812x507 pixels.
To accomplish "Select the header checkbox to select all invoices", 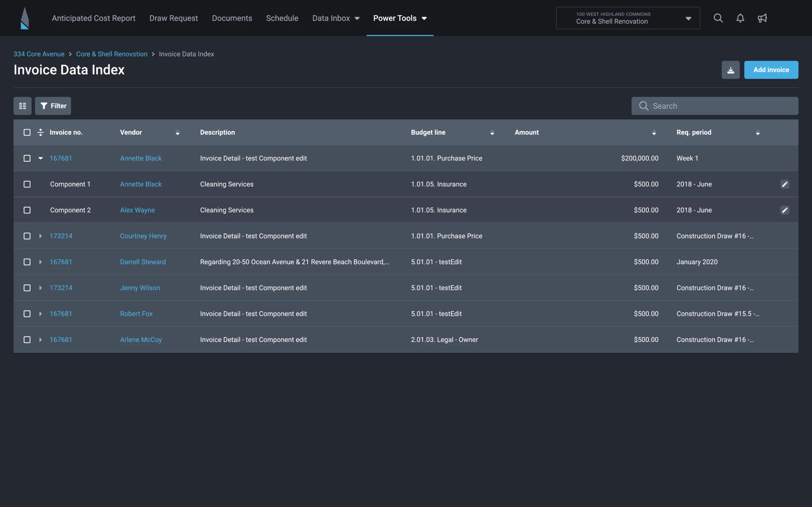I will coord(27,132).
